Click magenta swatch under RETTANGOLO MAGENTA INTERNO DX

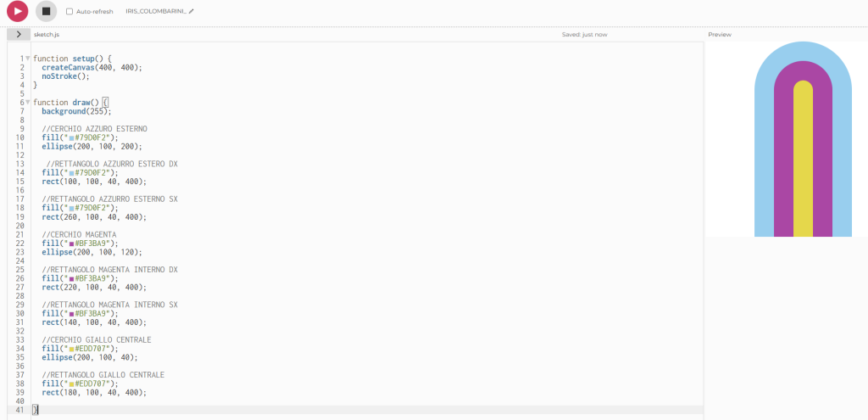click(x=71, y=278)
